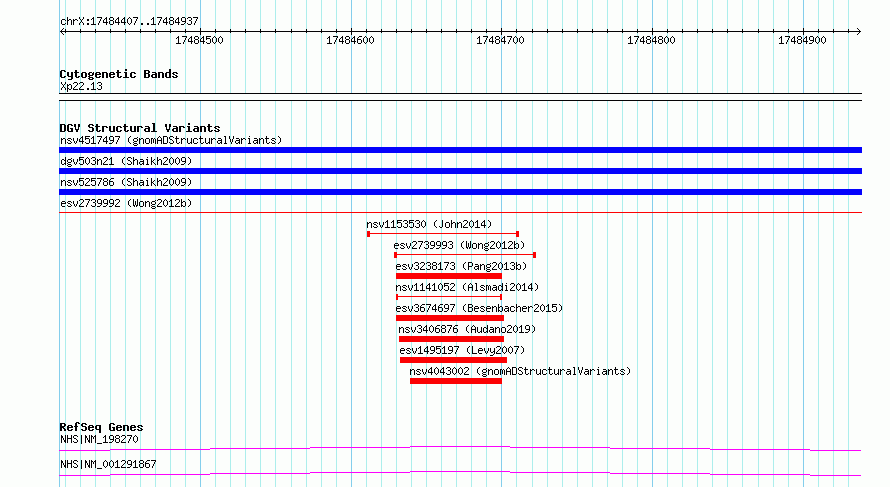Open variant nsv4517497 gnomADStructuralVariants label

171,140
